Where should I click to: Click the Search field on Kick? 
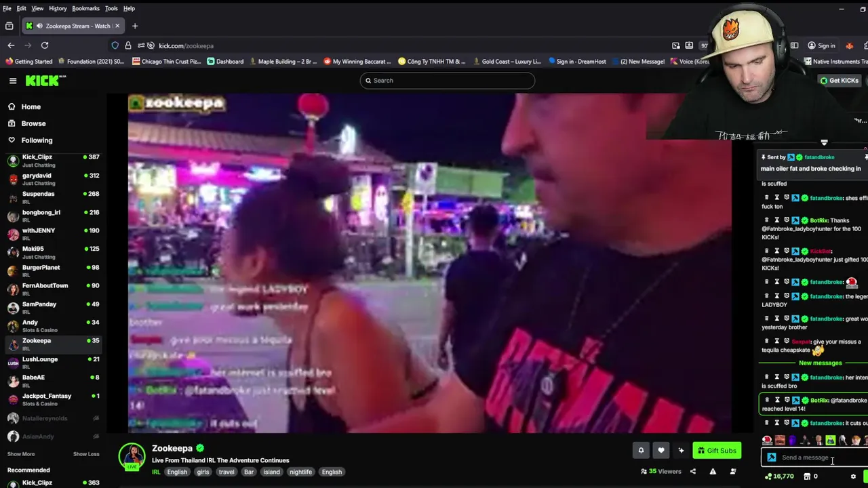(448, 81)
